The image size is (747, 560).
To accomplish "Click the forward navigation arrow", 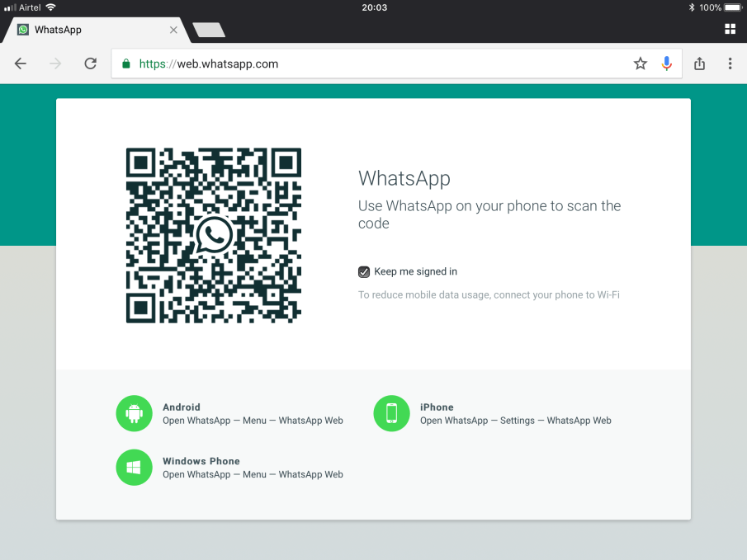I will [x=55, y=64].
